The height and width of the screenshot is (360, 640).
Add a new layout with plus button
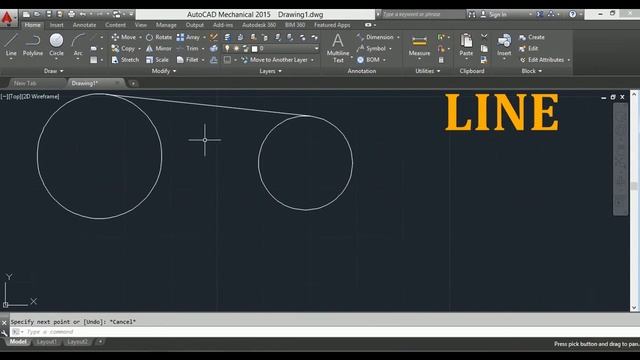point(100,341)
